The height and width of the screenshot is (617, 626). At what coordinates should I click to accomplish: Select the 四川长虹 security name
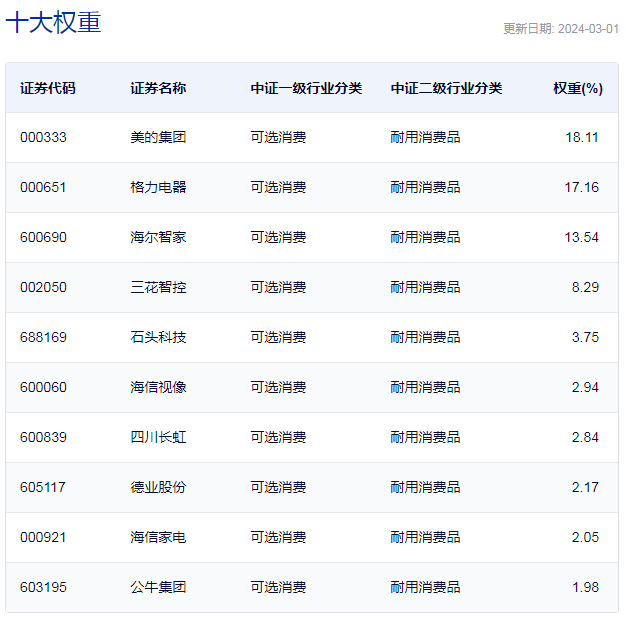158,437
